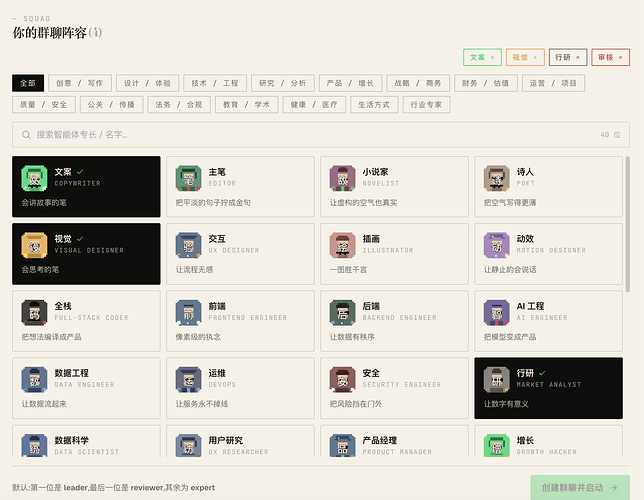Click the 动效 Motion Designer avatar icon
This screenshot has height=500, width=644.
coord(496,245)
